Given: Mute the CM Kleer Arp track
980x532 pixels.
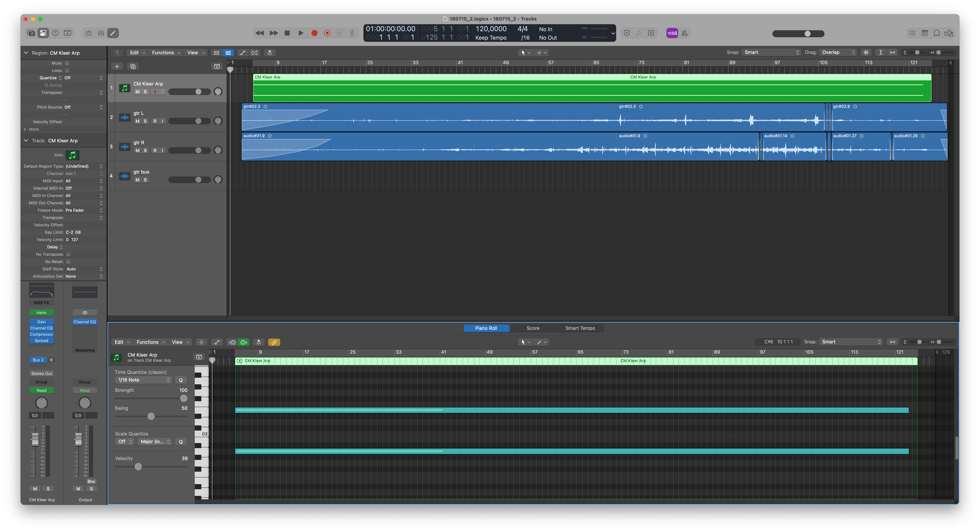Looking at the screenshot, I should coord(137,92).
